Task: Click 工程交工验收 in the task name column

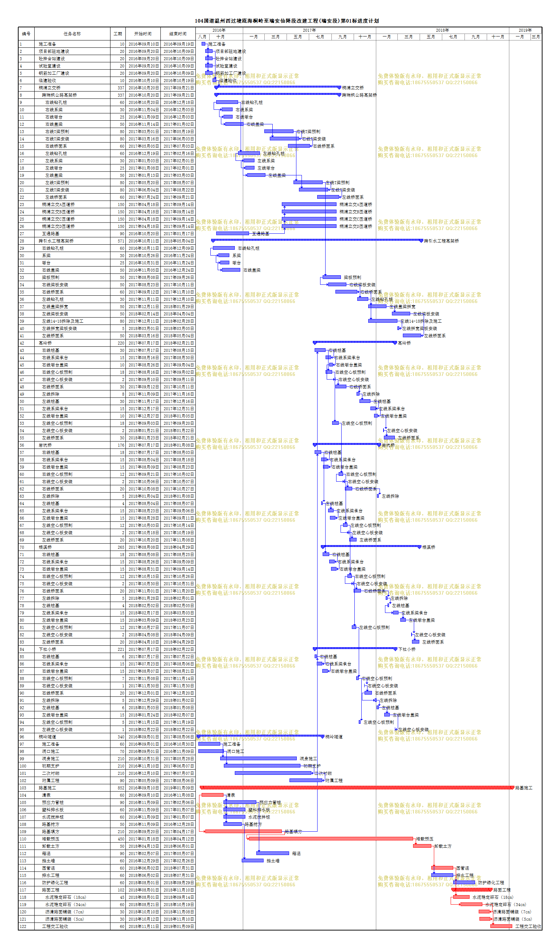Action: click(55, 926)
